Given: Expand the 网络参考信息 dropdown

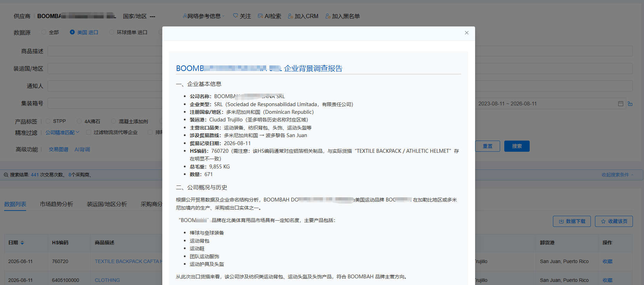Looking at the screenshot, I should click(x=204, y=16).
